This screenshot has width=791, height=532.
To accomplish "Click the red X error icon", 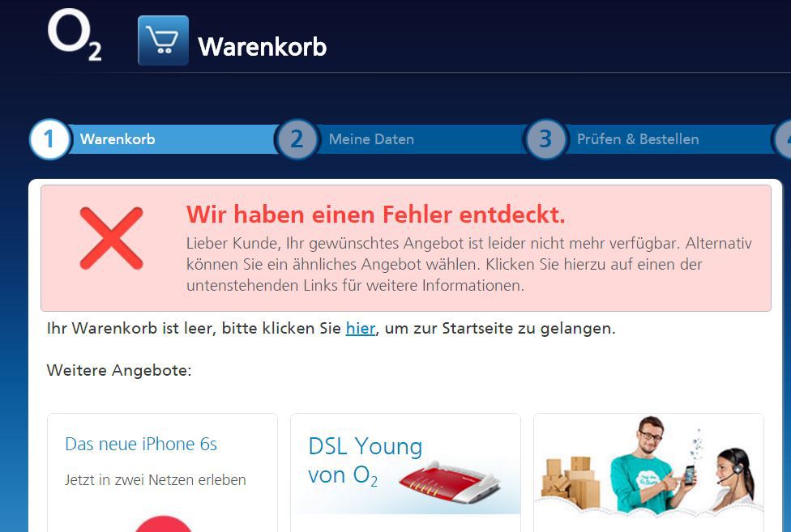I will 112,238.
